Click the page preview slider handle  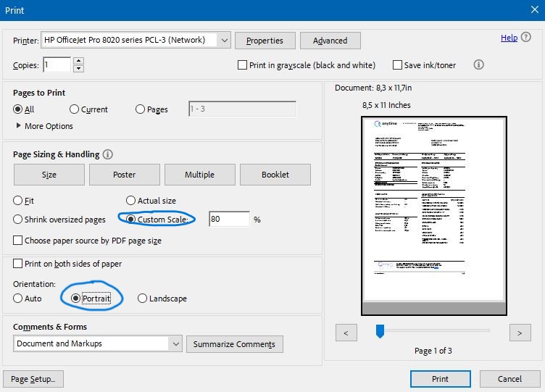pyautogui.click(x=378, y=331)
